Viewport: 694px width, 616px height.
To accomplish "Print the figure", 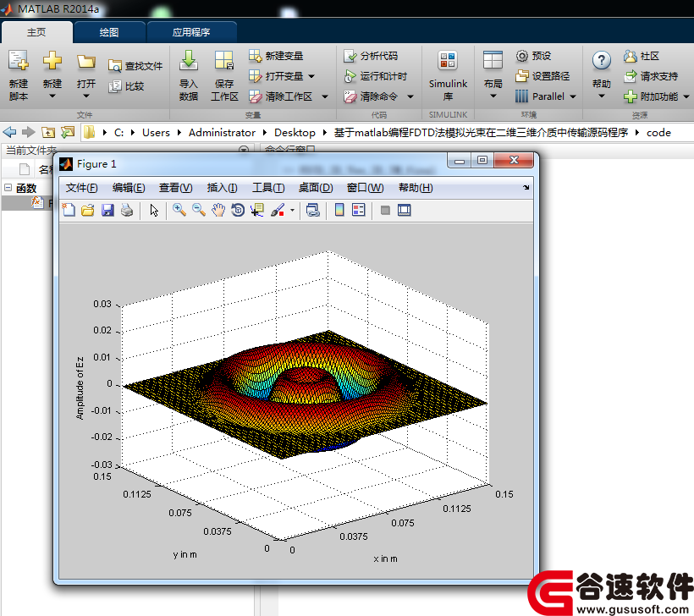I will click(x=127, y=210).
